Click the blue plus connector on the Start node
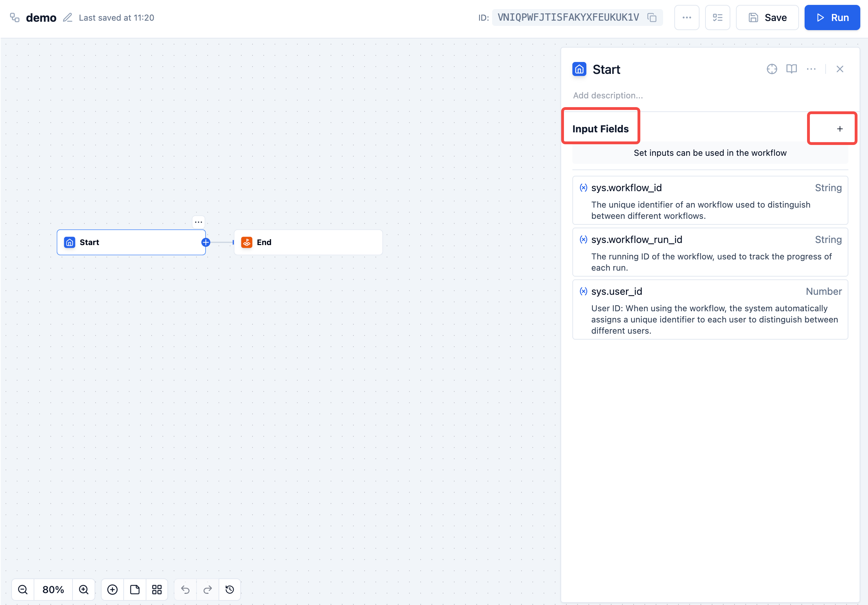Image resolution: width=868 pixels, height=605 pixels. pos(205,242)
